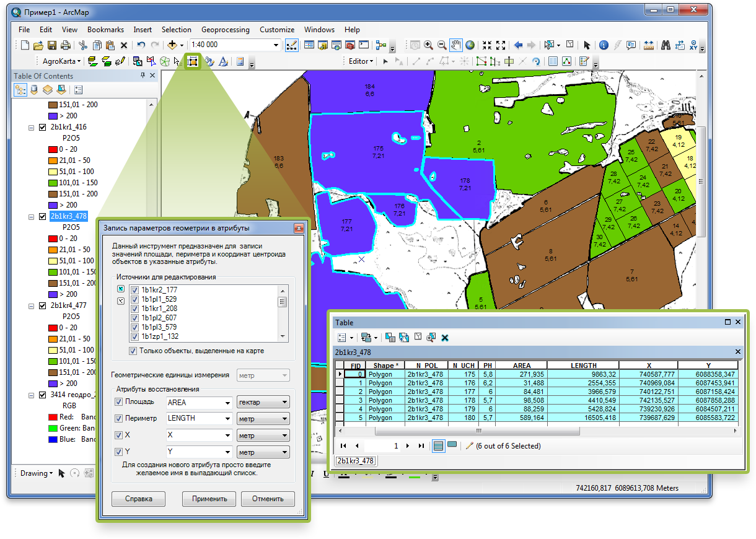The width and height of the screenshot is (756, 539).
Task: Open the Bookmarks menu
Action: (105, 30)
